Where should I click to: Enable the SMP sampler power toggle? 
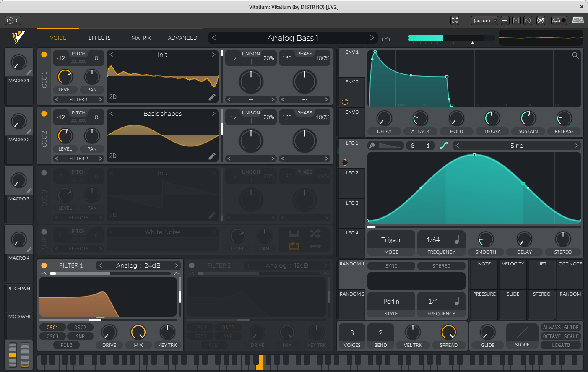coord(44,232)
